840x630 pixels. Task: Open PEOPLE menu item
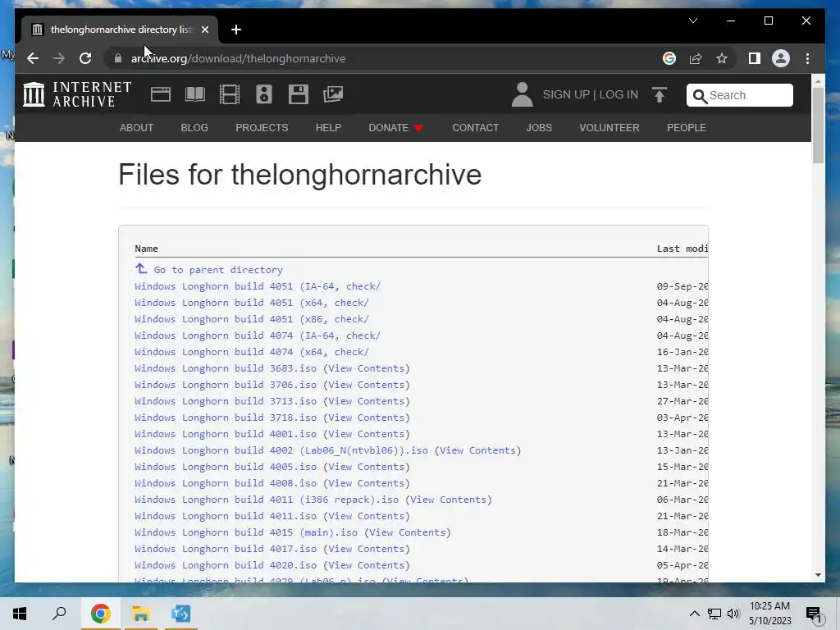(686, 127)
